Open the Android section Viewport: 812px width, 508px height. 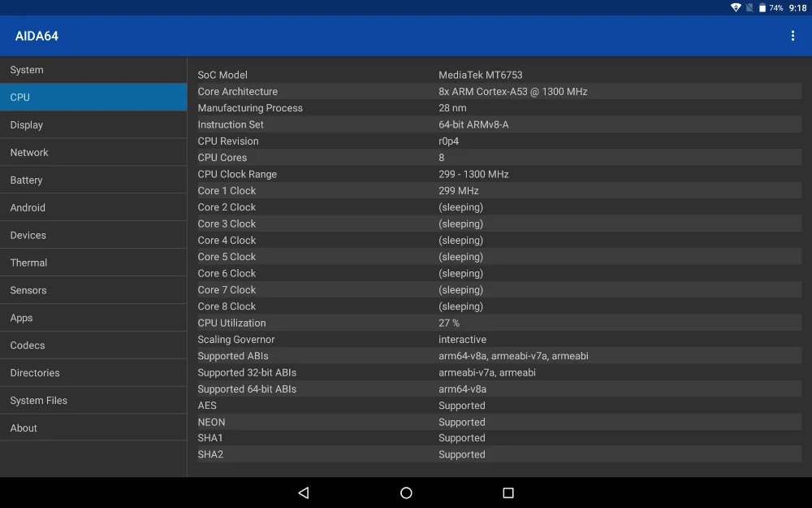coord(93,207)
